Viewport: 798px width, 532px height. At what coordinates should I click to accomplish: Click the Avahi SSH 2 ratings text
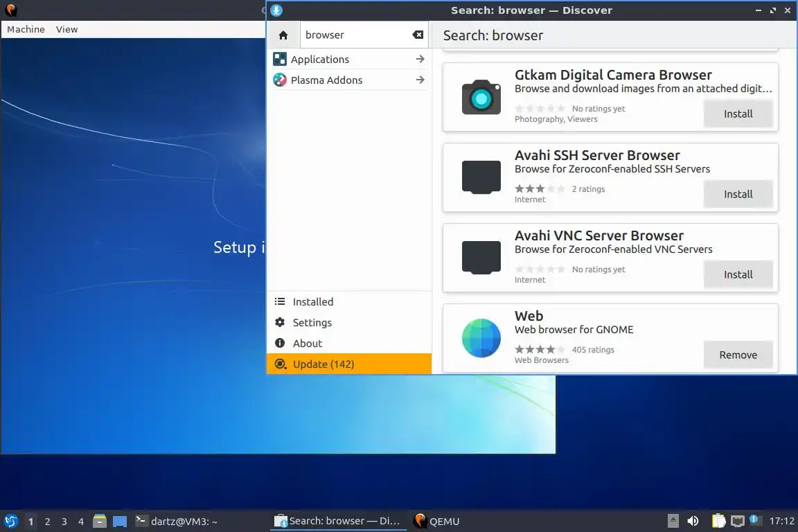click(588, 189)
